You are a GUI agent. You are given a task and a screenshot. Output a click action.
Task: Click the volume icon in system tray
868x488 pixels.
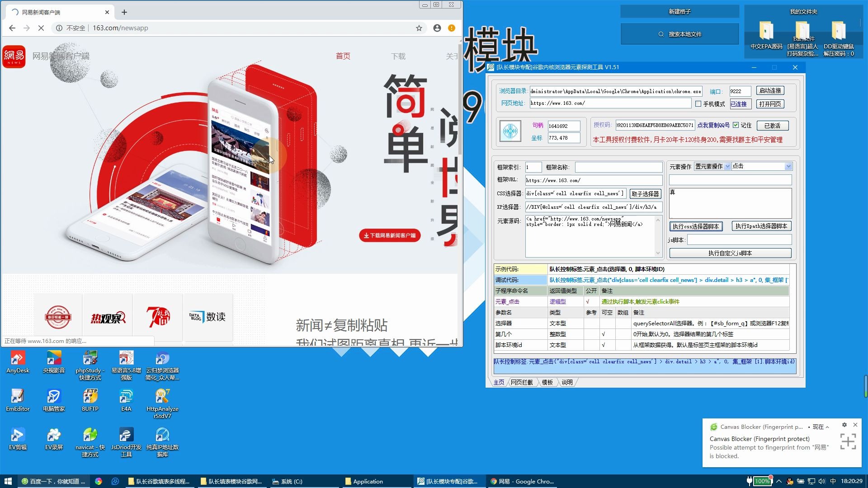click(x=822, y=481)
